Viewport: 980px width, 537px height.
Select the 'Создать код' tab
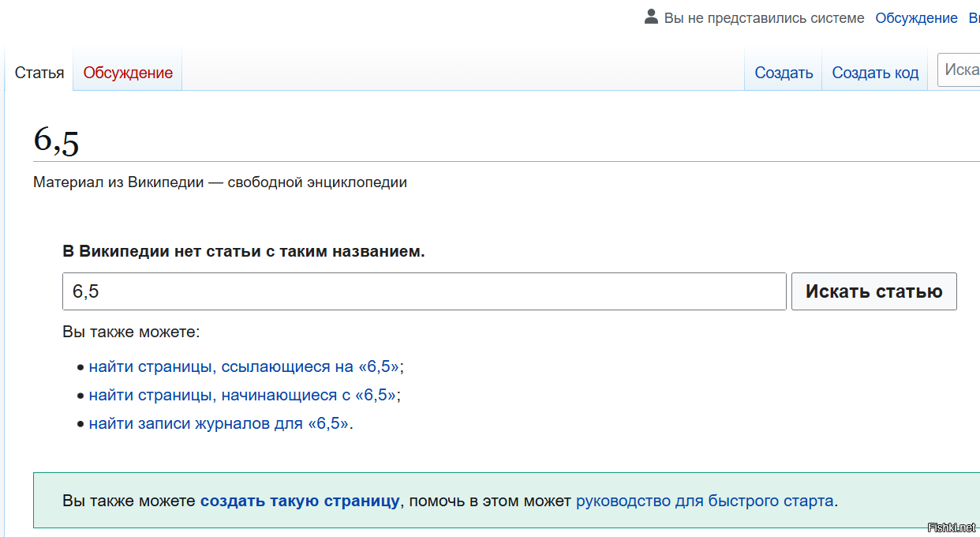click(875, 73)
